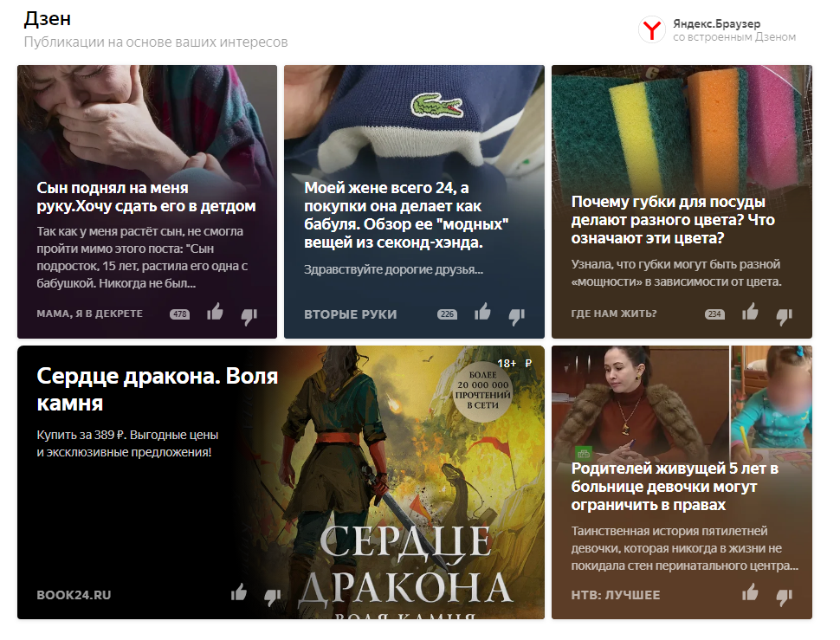Open the 478 comments on first card
The image size is (840, 640).
(179, 314)
